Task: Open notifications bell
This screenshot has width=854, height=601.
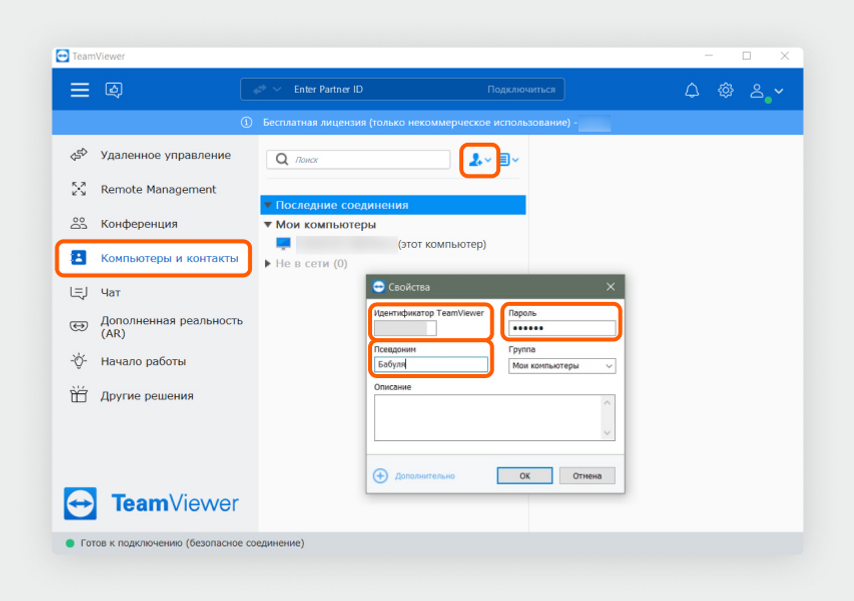Action: pyautogui.click(x=692, y=90)
